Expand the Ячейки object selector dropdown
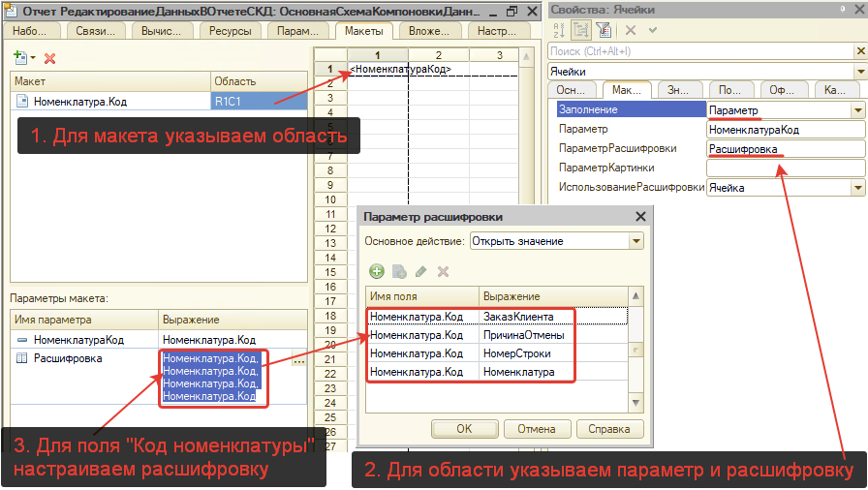The width and height of the screenshot is (868, 490). point(859,72)
